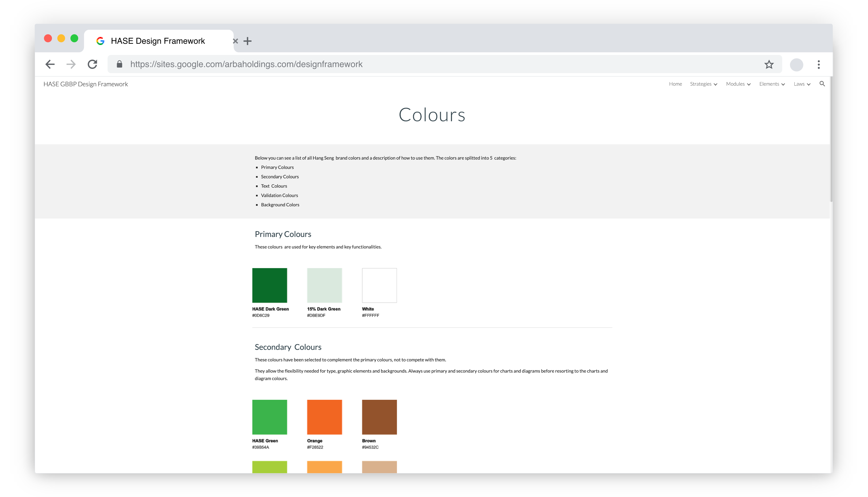Click the 15% Dark Green label
This screenshot has height=497, width=868.
[x=324, y=309]
